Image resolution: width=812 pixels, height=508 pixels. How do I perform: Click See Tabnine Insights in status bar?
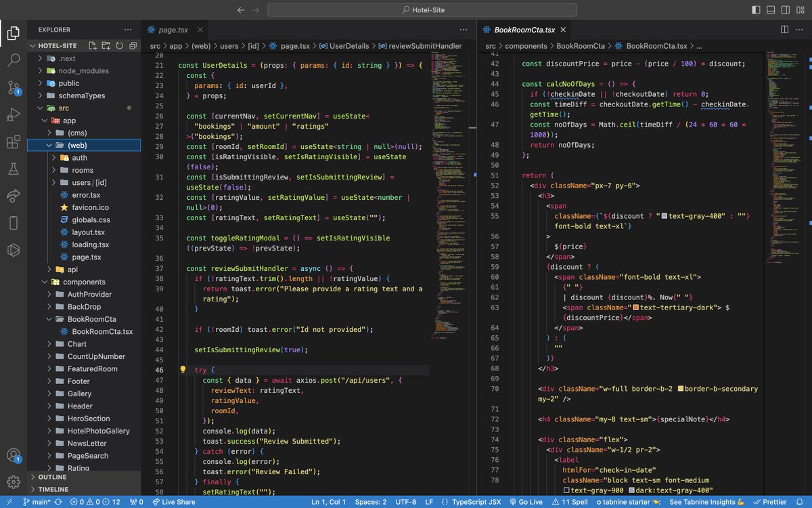click(x=707, y=502)
